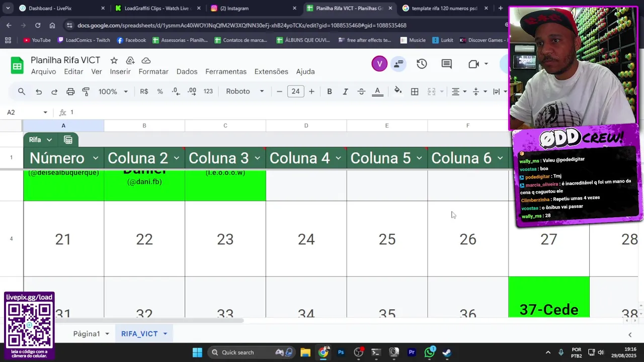Open the Arquivo menu
The height and width of the screenshot is (362, 644).
[43, 71]
